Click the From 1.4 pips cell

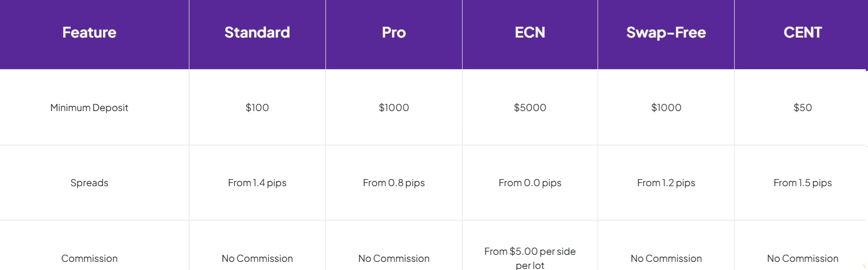(257, 183)
